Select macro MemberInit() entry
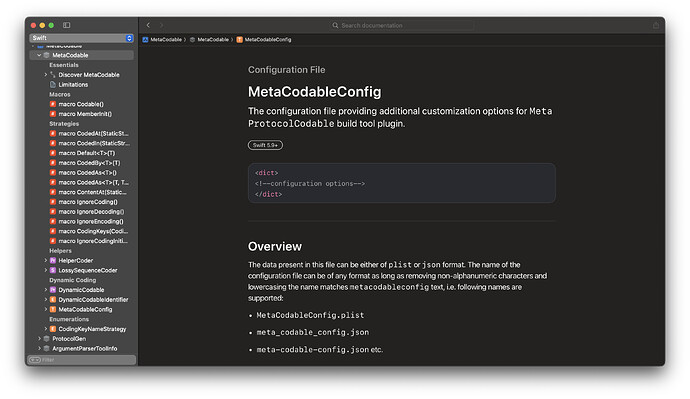Screen dimensions: 690x399 tap(85, 114)
